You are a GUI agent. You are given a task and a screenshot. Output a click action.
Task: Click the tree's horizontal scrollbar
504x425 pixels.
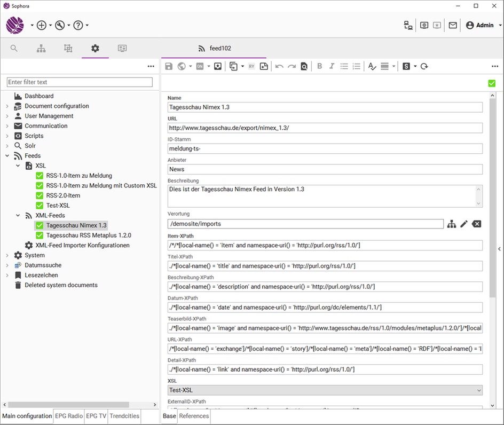click(68, 404)
